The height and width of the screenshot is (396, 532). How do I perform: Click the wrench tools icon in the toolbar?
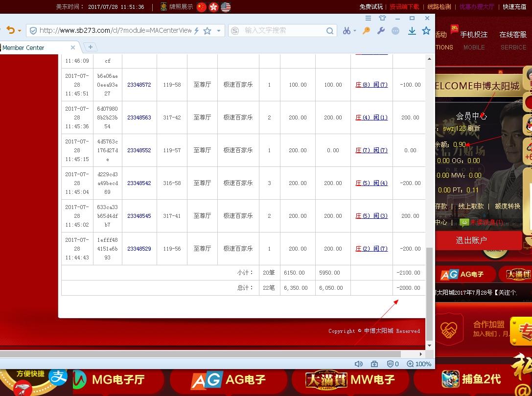point(381,30)
